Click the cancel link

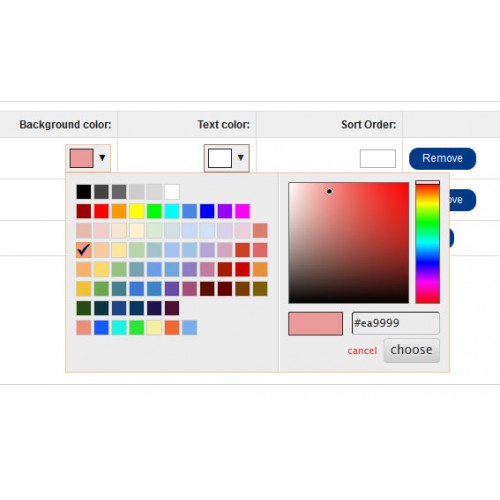click(x=362, y=351)
